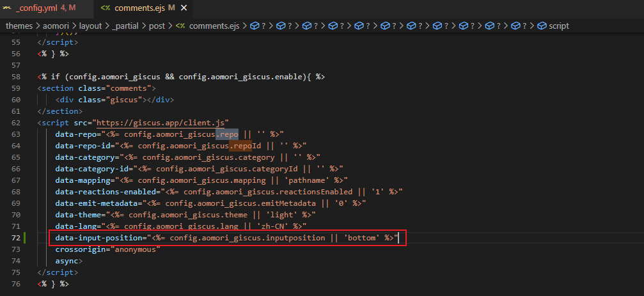Viewport: 644px width, 296px height.
Task: Click line number 72 in the gutter
Action: (x=16, y=237)
